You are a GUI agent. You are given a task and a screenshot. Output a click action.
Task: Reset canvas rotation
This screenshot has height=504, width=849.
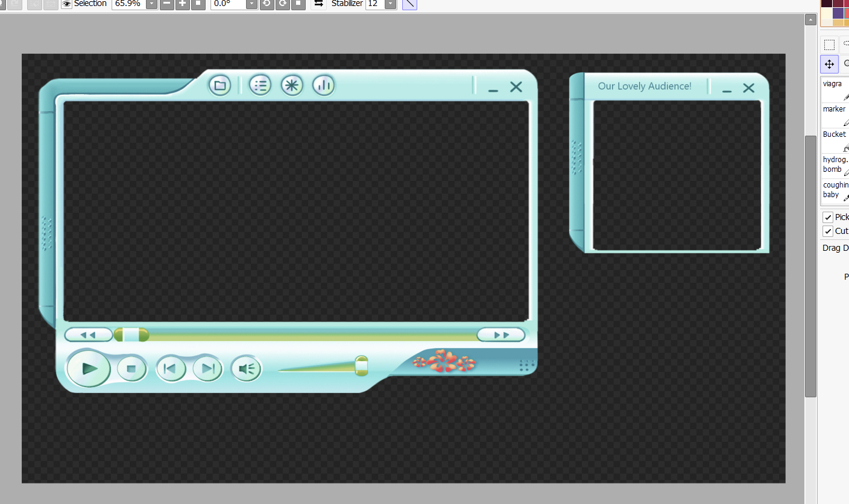point(298,4)
